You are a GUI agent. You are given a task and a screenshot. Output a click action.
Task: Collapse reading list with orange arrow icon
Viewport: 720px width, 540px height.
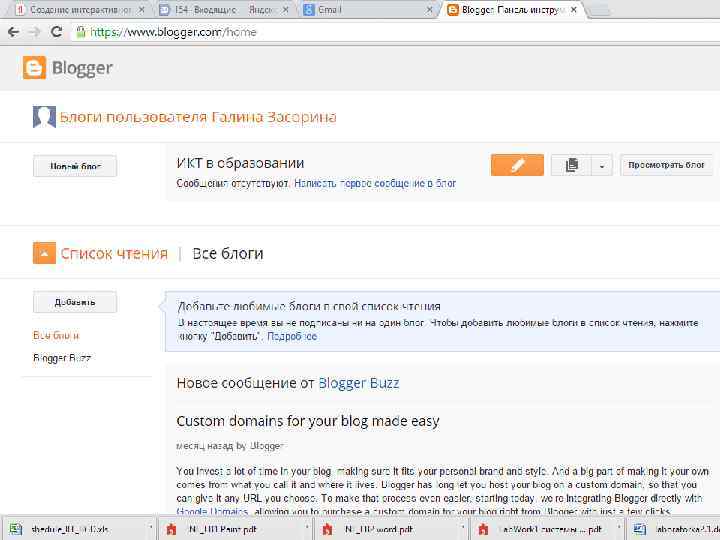click(x=44, y=253)
